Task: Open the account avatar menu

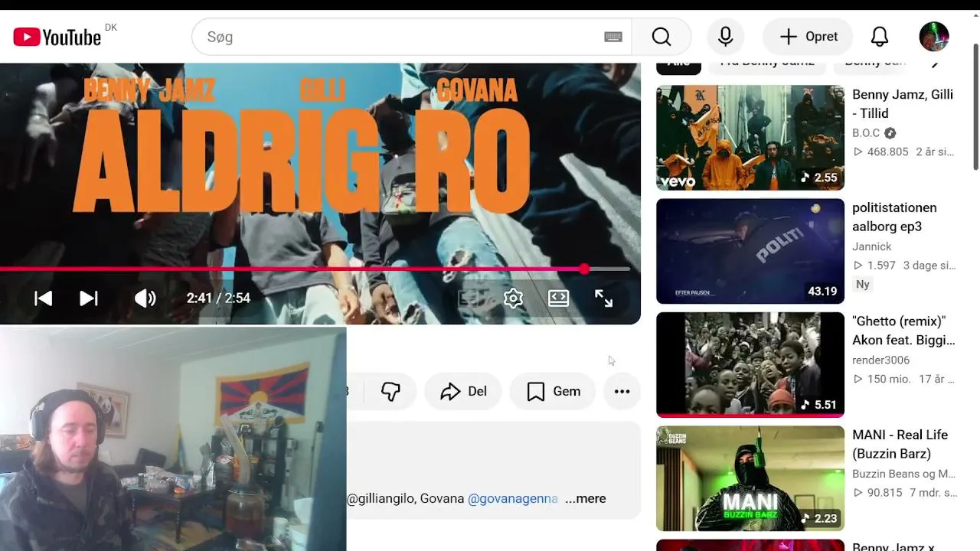Action: pyautogui.click(x=934, y=37)
